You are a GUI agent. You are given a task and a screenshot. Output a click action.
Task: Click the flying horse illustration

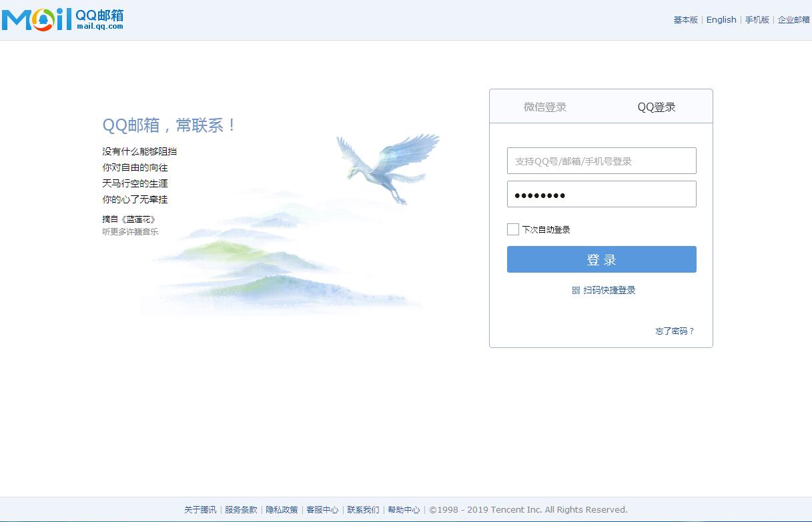387,165
